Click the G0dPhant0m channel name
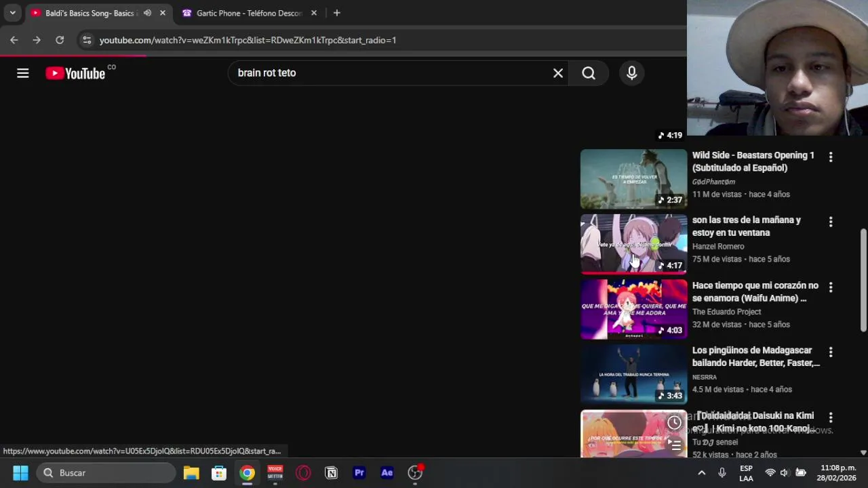The image size is (868, 488). [713, 182]
